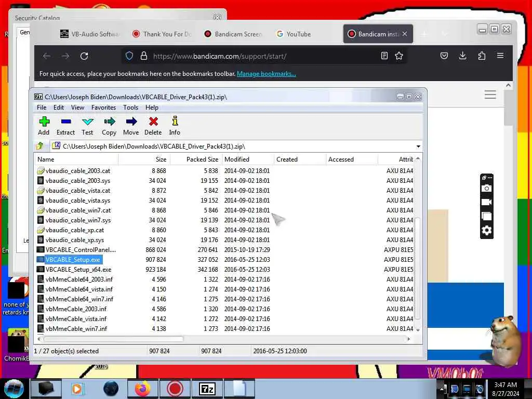Switch to VB-Audio Software browser tab
The image size is (532, 399).
[x=90, y=34]
